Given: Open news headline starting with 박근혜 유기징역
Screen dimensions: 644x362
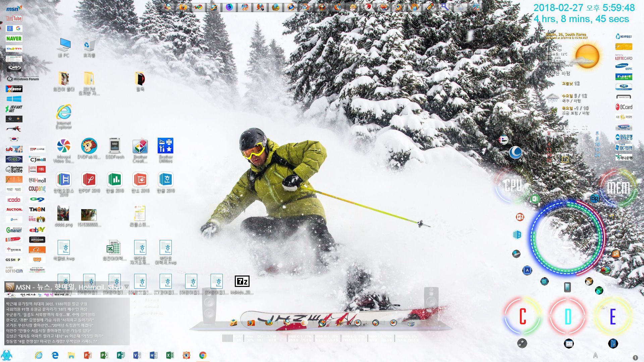Looking at the screenshot, I should (47, 304).
